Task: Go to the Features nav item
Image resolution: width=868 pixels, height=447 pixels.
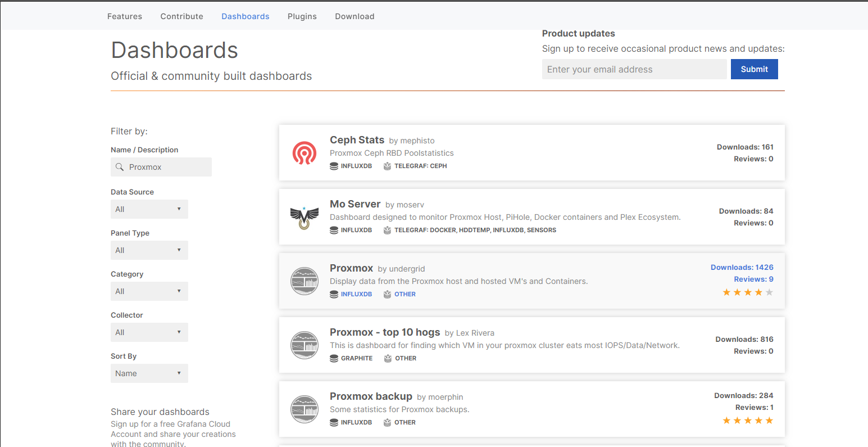Action: point(125,16)
